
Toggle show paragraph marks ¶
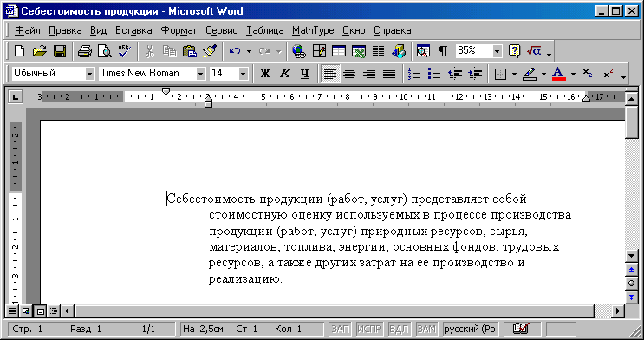point(443,51)
